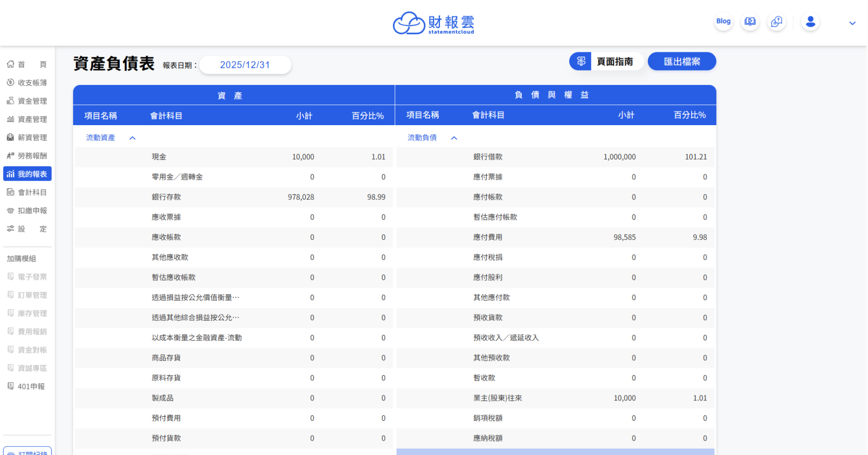Open the support chat icon in header
Screen dimensions: 868x455
777,21
